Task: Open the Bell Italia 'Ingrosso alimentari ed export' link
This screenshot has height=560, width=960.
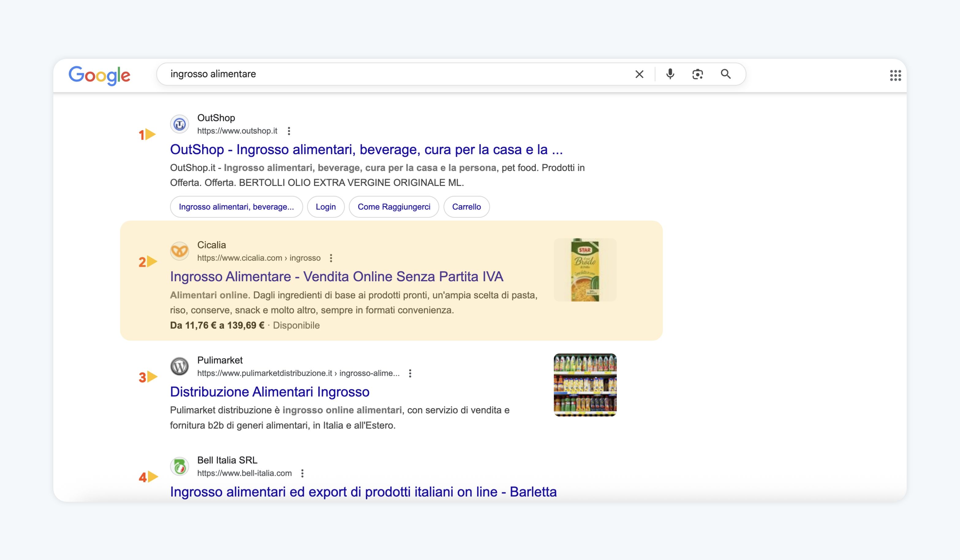Action: click(x=363, y=492)
